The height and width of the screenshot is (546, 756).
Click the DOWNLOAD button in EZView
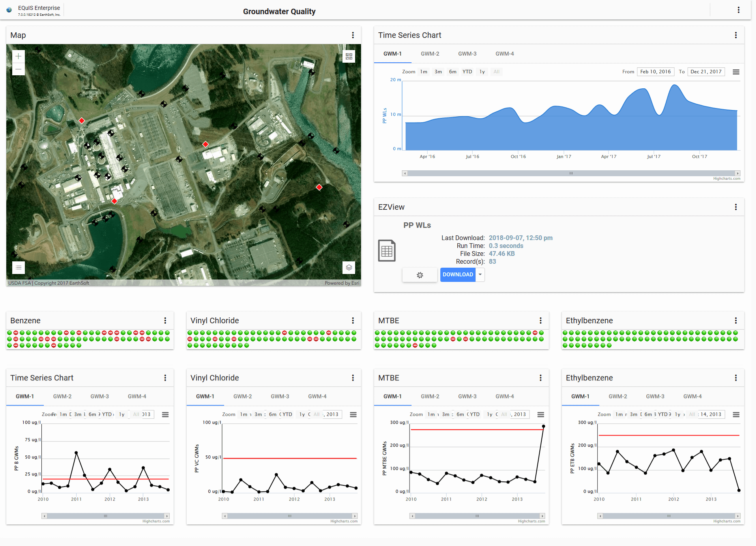coord(458,274)
